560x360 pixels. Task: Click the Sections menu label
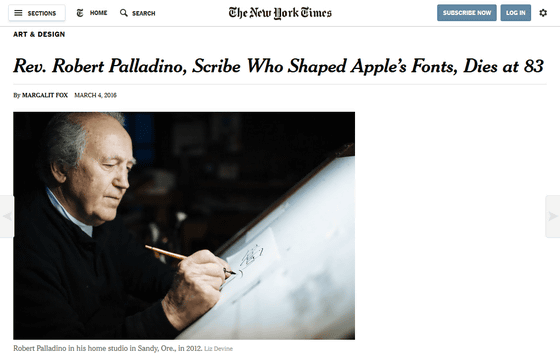(42, 14)
